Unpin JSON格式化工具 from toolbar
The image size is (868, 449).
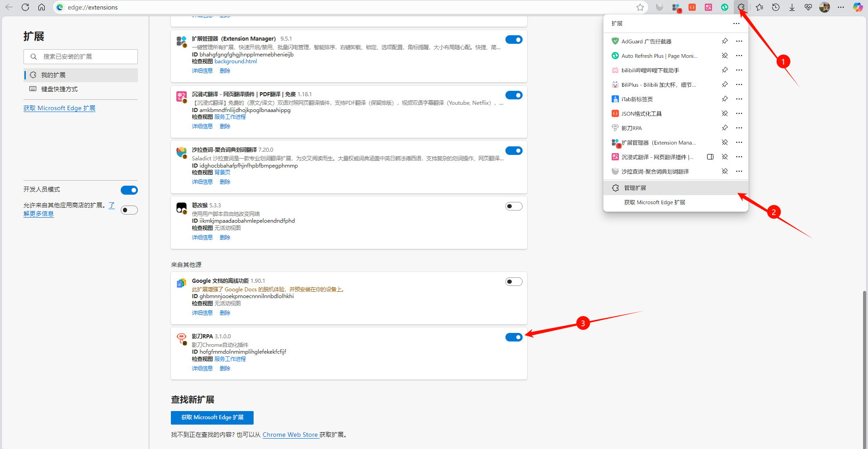point(725,113)
